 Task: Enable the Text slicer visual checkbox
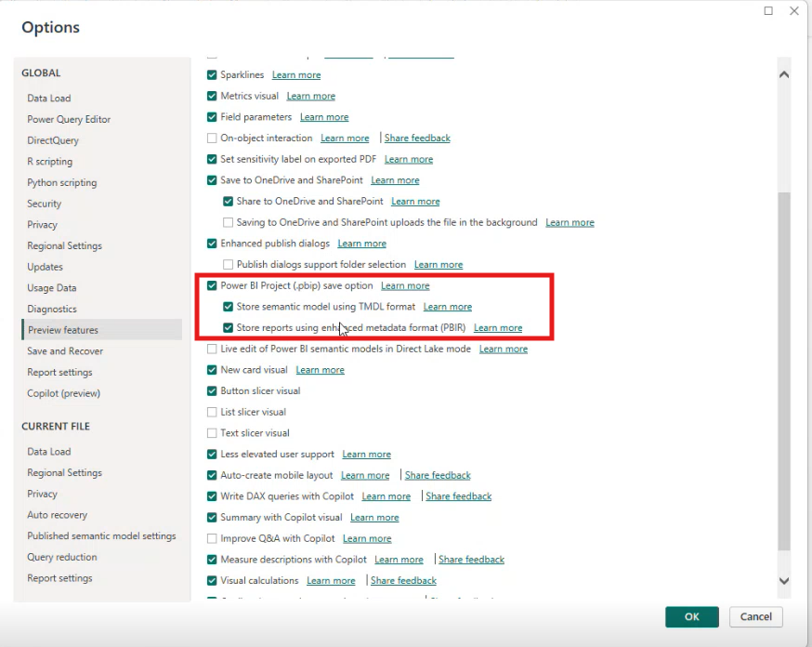click(212, 433)
